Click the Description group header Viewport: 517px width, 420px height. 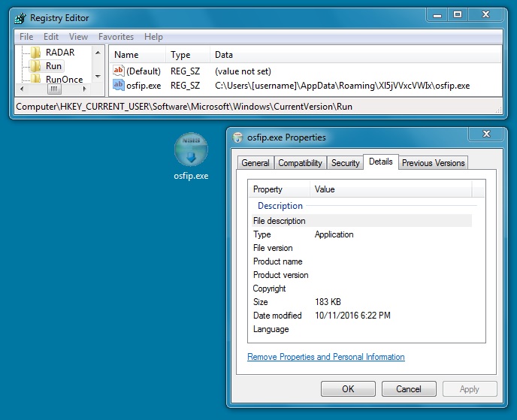280,206
